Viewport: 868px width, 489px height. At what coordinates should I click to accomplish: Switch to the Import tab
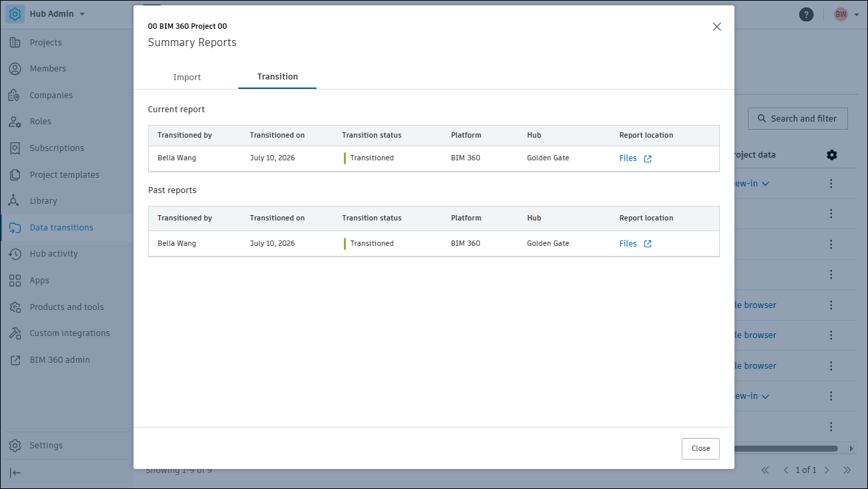187,77
